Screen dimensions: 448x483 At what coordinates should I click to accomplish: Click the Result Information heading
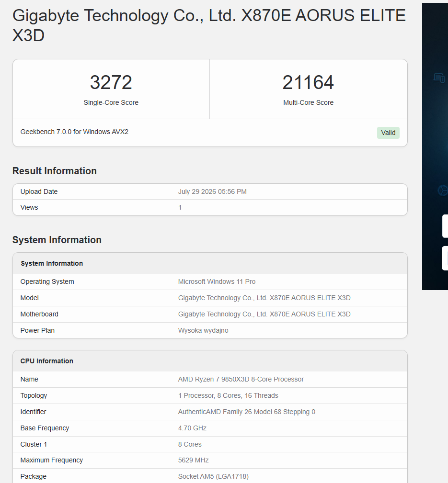pos(55,171)
